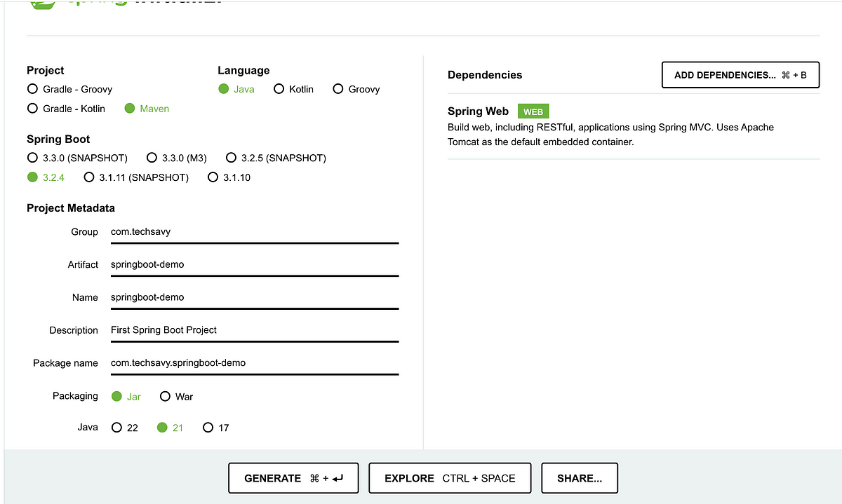Viewport: 842px width, 504px height.
Task: Select Java version 22
Action: point(125,428)
